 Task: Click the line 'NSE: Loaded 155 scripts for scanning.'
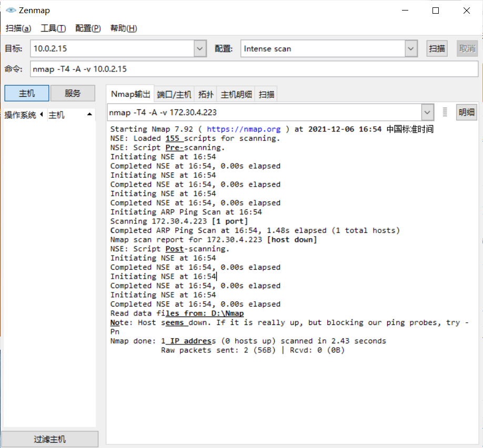coord(195,138)
